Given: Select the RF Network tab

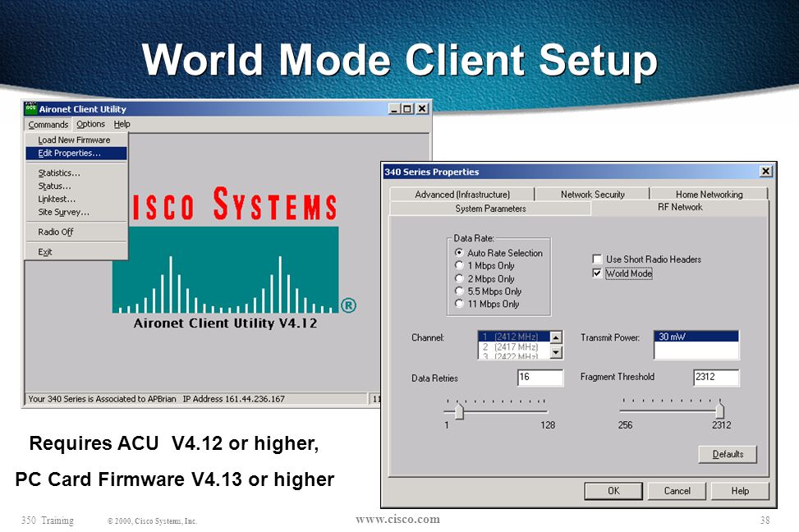Looking at the screenshot, I should click(680, 208).
